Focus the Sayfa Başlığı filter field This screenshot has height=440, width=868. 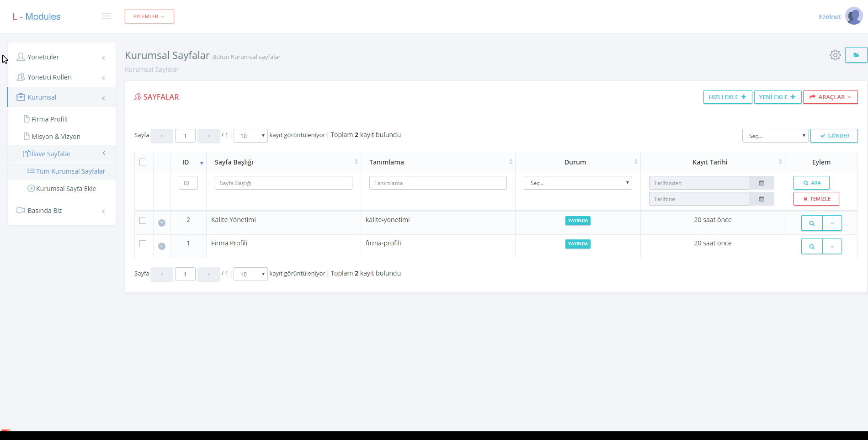tap(283, 183)
